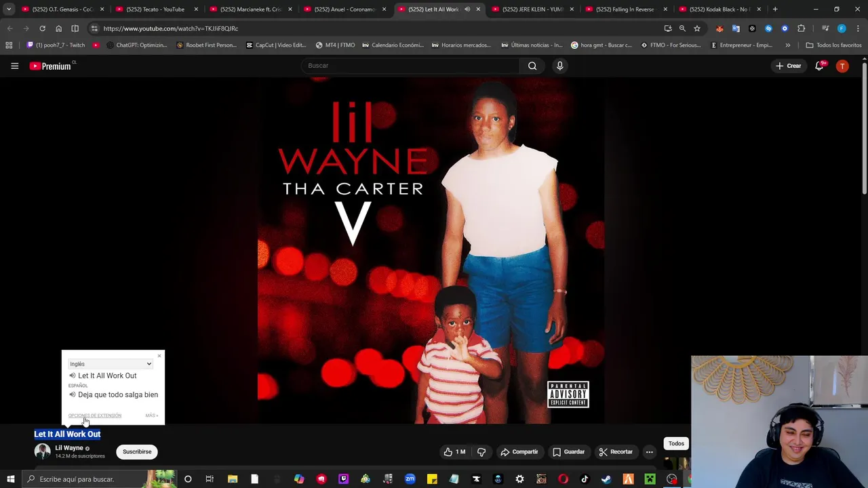This screenshot has width=868, height=488.
Task: Play English pronunciation of Let It All Work Out
Action: click(x=73, y=375)
